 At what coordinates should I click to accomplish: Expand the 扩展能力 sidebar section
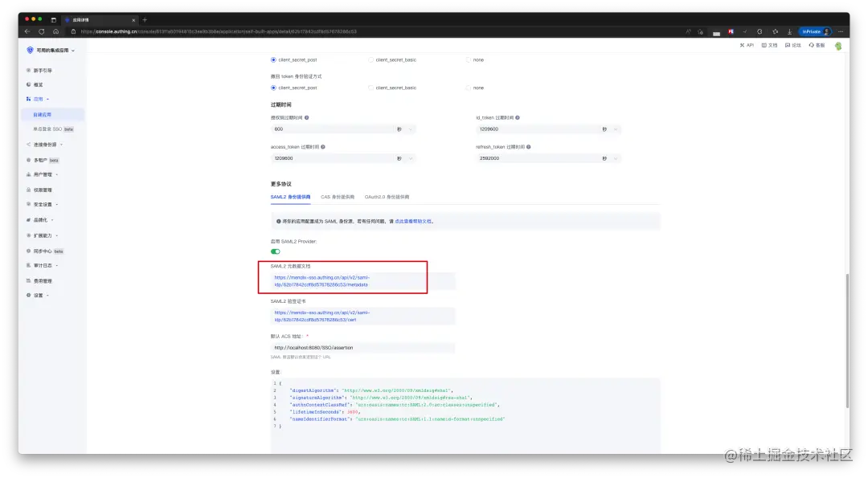pos(57,235)
